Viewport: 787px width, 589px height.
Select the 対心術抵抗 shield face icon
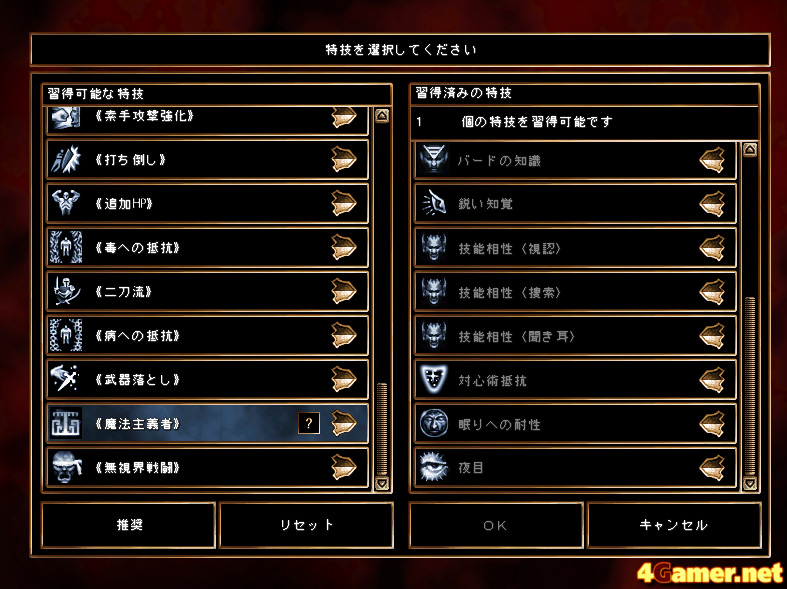click(433, 380)
